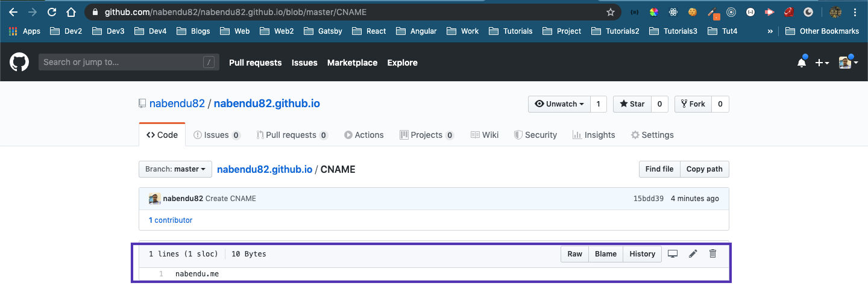View the Raw file

(575, 254)
